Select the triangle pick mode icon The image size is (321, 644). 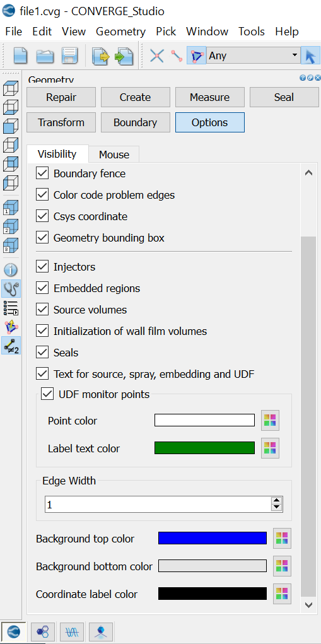[x=197, y=56]
